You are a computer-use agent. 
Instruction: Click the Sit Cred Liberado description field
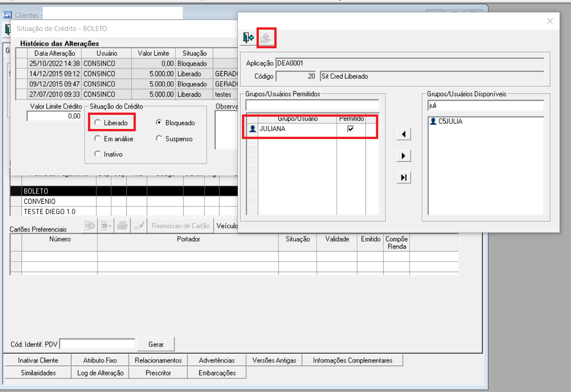432,76
